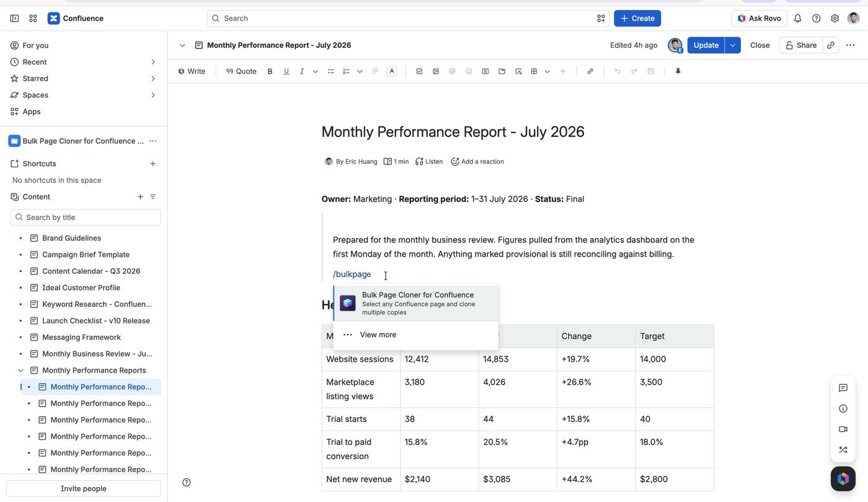Undo the last edit
868x502 pixels.
618,71
